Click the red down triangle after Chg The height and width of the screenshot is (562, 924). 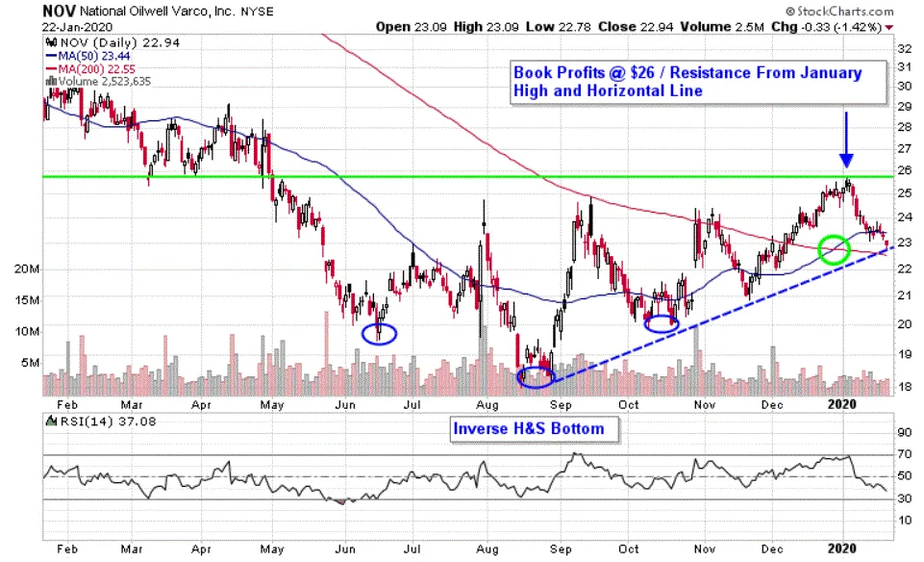pyautogui.click(x=889, y=27)
